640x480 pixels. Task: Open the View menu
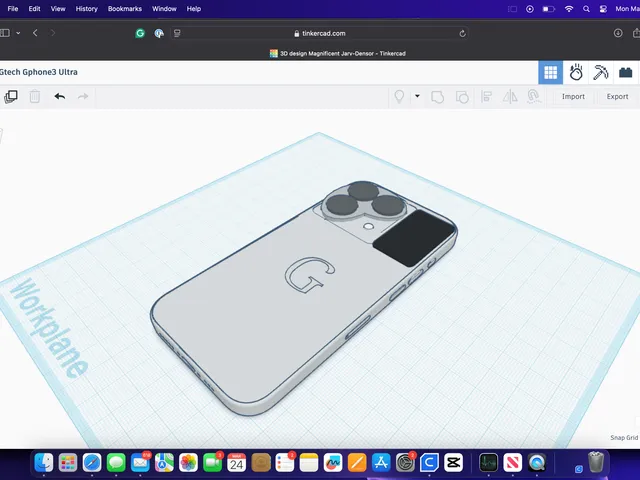pos(58,9)
